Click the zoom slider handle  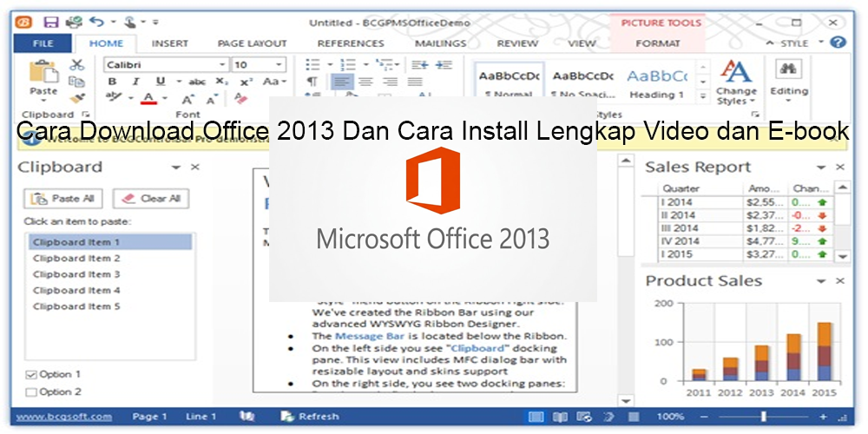[764, 417]
